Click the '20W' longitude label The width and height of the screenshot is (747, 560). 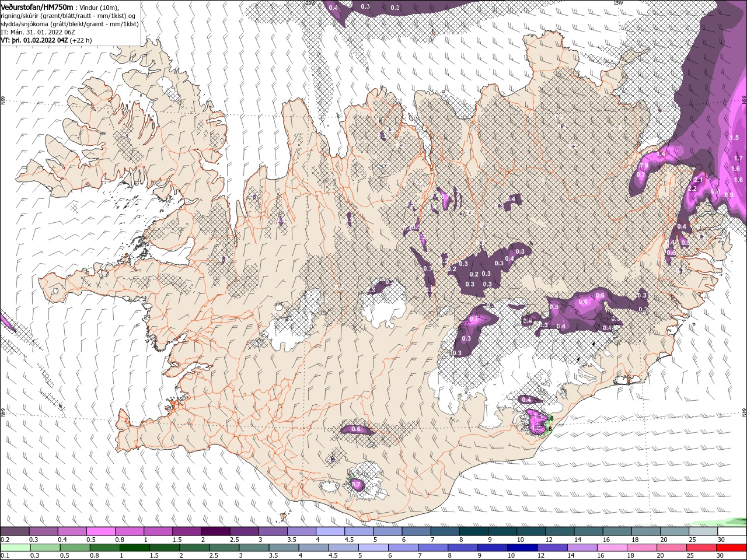310,2
